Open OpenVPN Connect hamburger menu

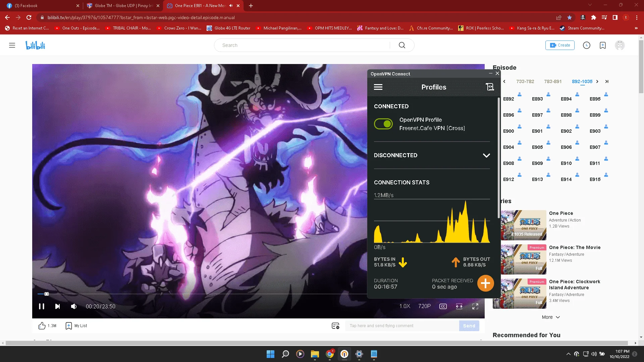point(378,87)
